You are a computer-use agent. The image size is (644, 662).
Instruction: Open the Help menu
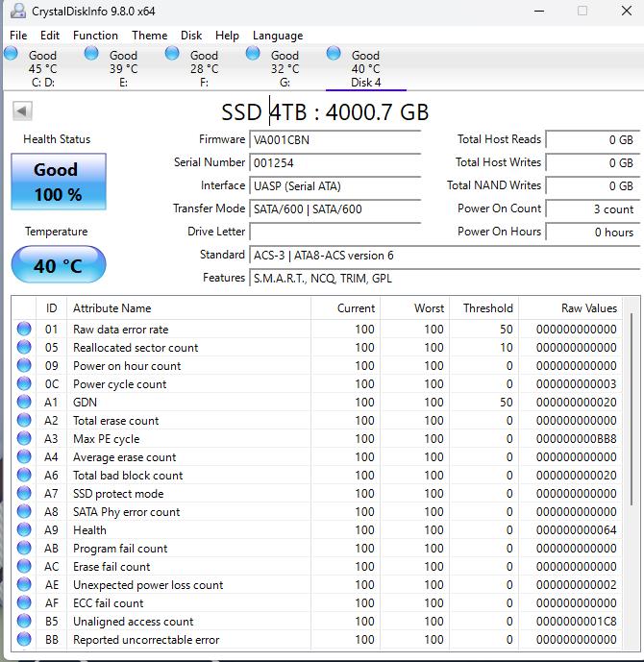227,36
